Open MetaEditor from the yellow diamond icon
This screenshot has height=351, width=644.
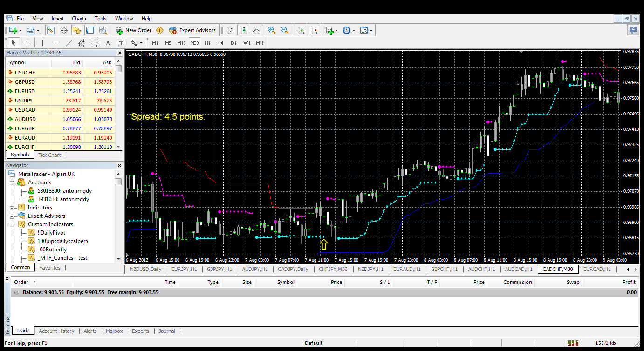(160, 30)
